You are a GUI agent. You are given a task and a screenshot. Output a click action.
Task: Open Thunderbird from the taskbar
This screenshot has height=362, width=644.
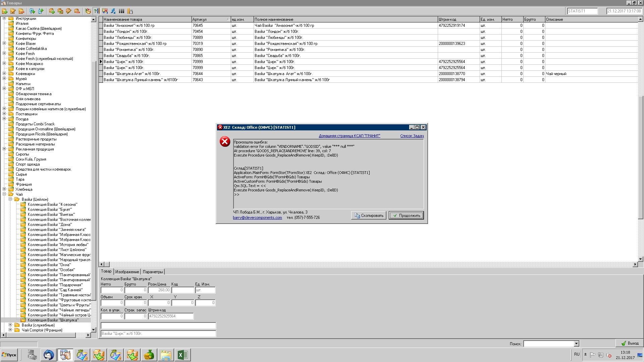[x=49, y=355]
